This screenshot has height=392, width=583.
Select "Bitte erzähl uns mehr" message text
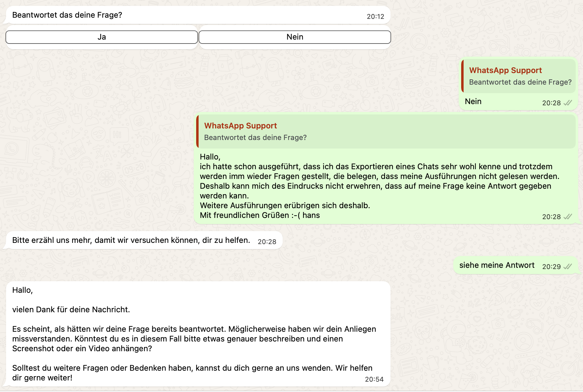coord(131,240)
